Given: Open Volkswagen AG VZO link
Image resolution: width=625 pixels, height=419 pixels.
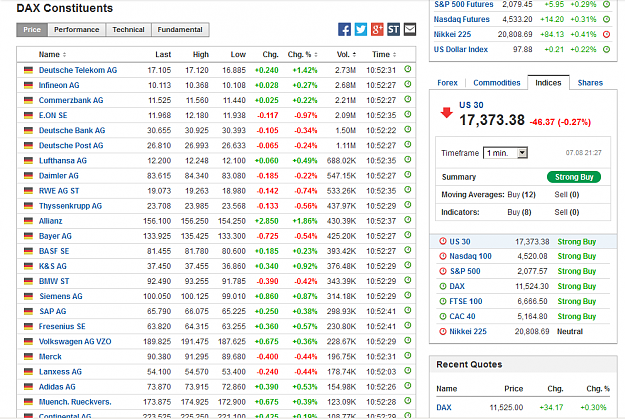Looking at the screenshot, I should (75, 342).
